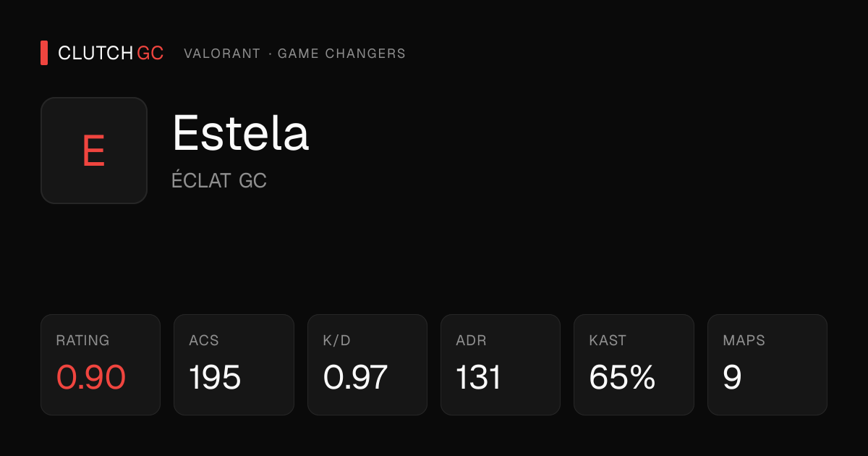Select the 131 ADR value
Screen dimensions: 868x456
478,377
